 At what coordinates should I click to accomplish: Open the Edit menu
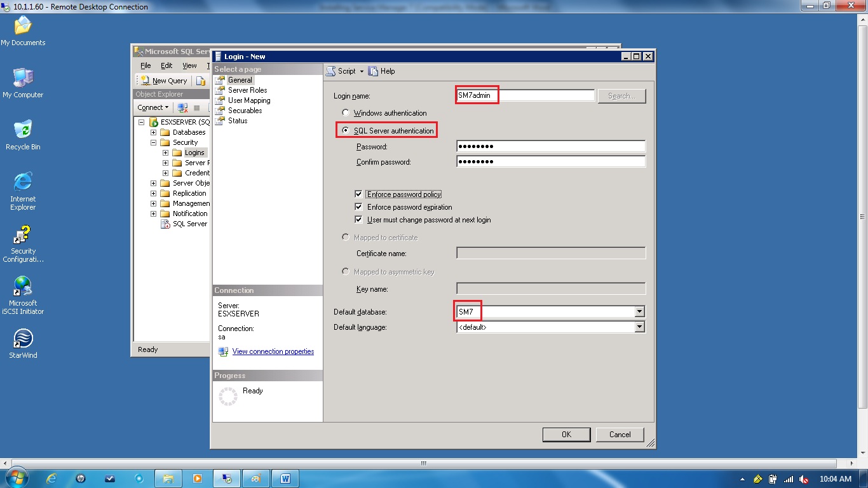coord(166,65)
